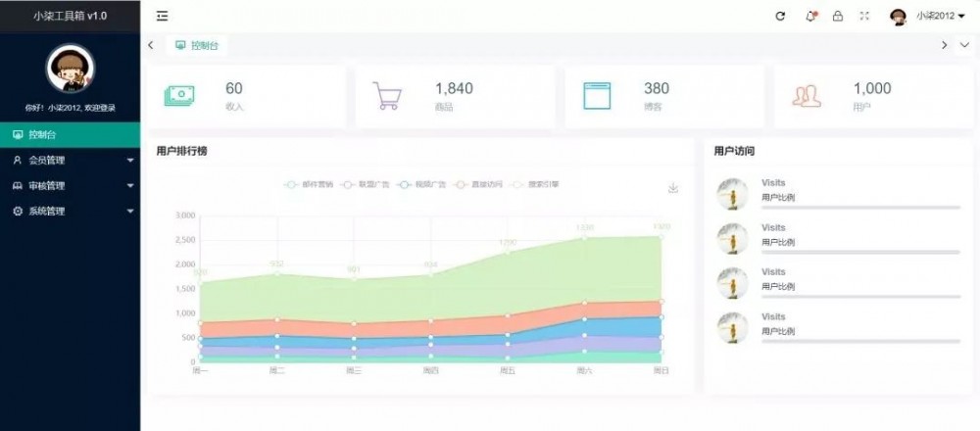Open the 会员管理 menu item
Screen dimensions: 980x431
(x=70, y=160)
